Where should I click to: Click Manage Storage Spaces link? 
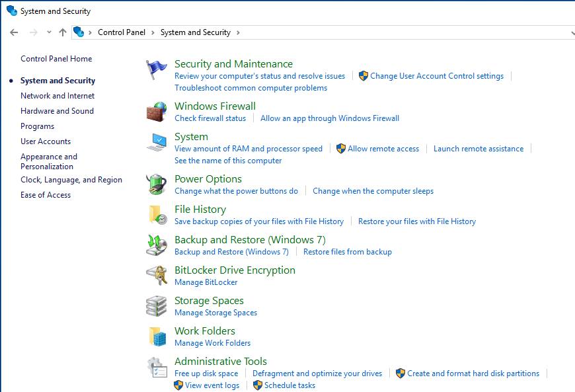coord(215,313)
